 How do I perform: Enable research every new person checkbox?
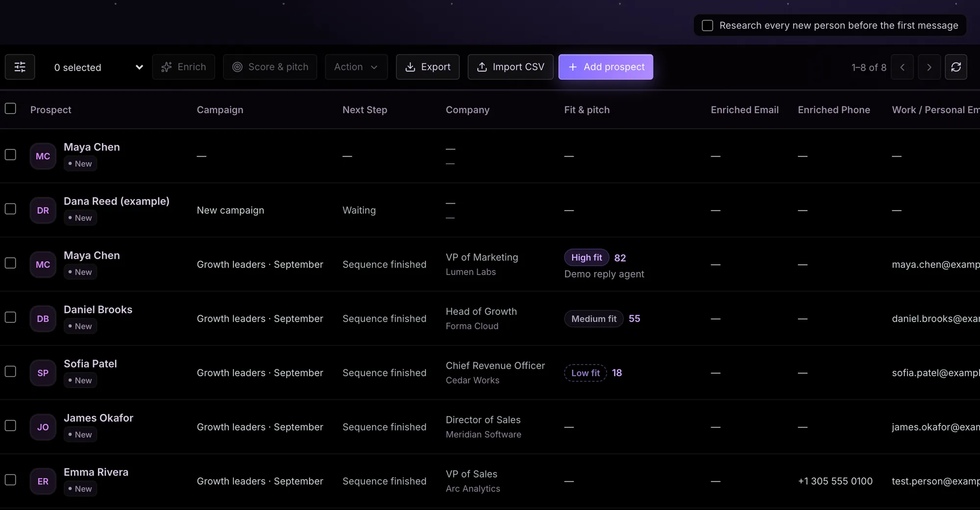707,25
